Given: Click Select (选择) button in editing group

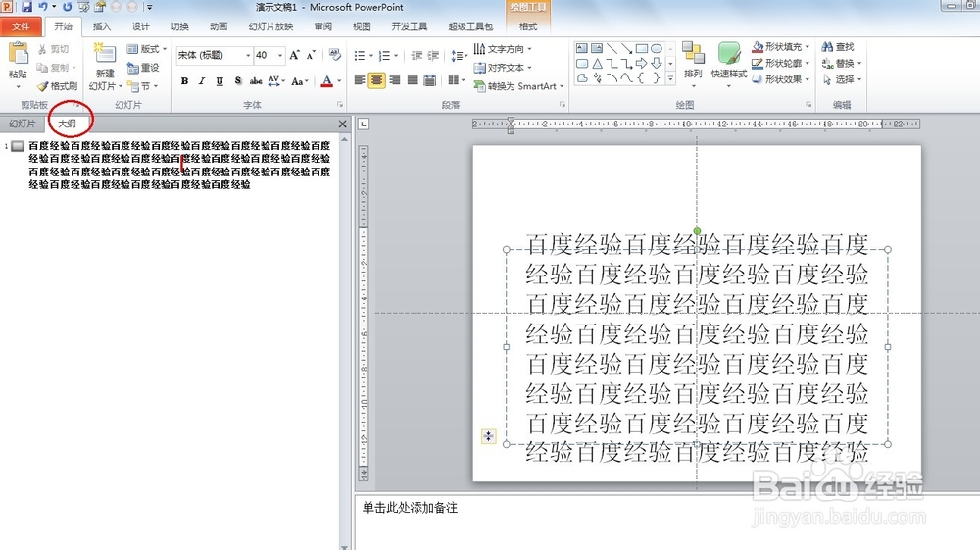Looking at the screenshot, I should [841, 79].
